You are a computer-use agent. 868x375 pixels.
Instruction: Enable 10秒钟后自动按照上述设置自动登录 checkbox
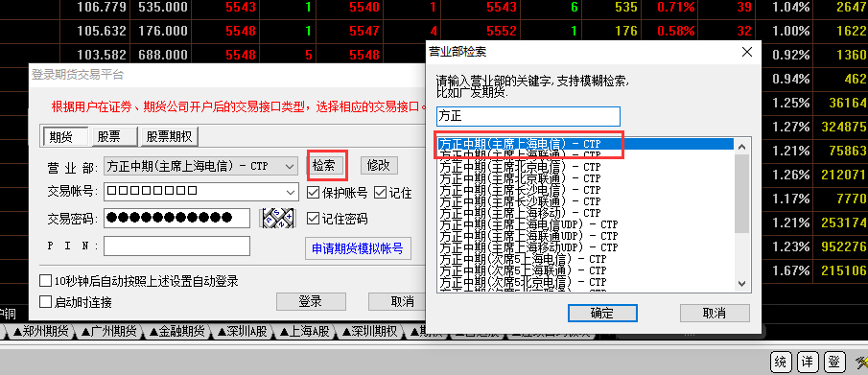tap(45, 281)
